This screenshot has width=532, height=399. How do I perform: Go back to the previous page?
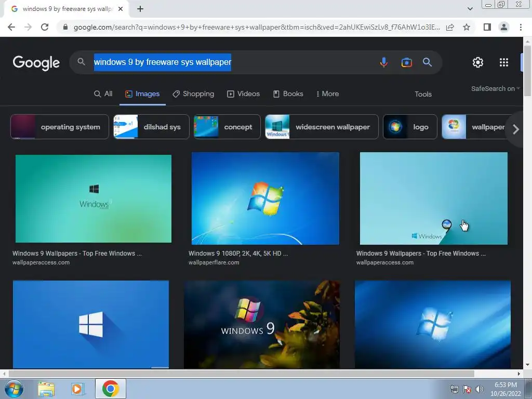[x=11, y=27]
